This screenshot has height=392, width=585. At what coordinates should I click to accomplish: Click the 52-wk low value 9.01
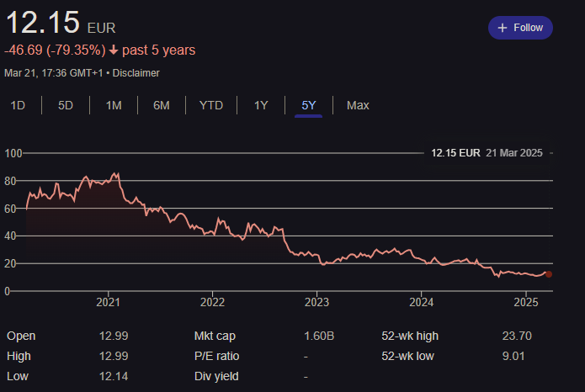click(x=513, y=356)
